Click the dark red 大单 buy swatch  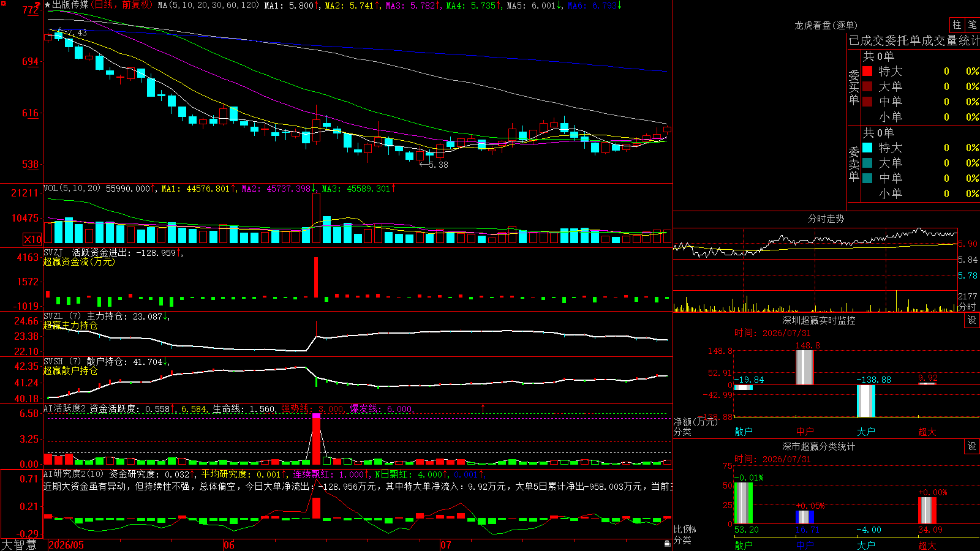click(867, 86)
